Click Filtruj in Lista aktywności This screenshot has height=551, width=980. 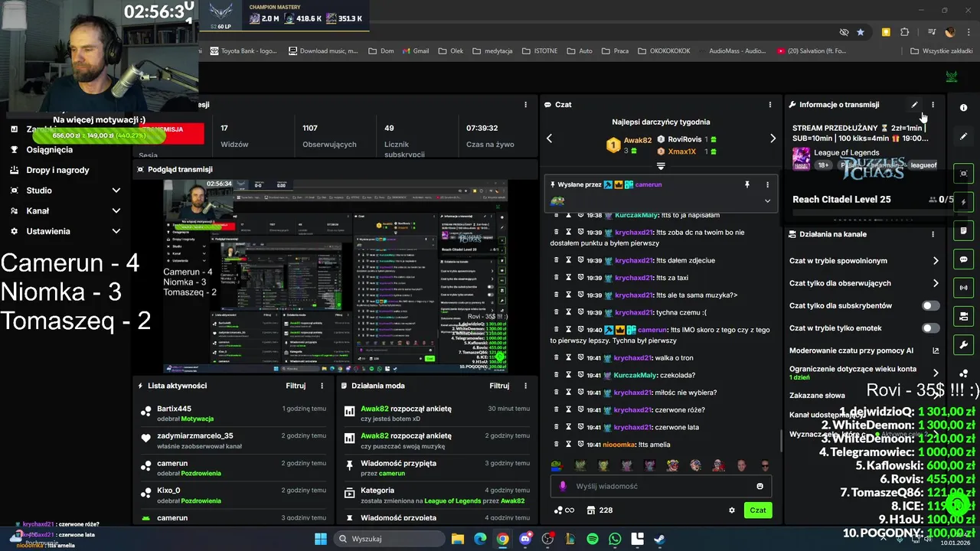pos(296,386)
